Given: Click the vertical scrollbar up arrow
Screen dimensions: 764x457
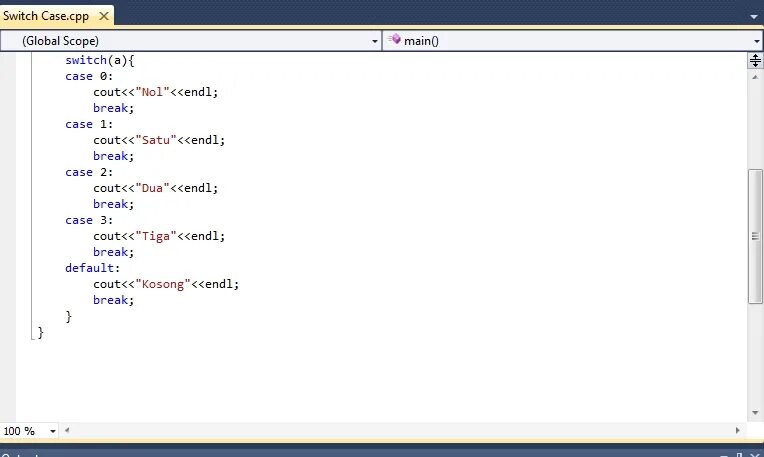Looking at the screenshot, I should coord(755,77).
